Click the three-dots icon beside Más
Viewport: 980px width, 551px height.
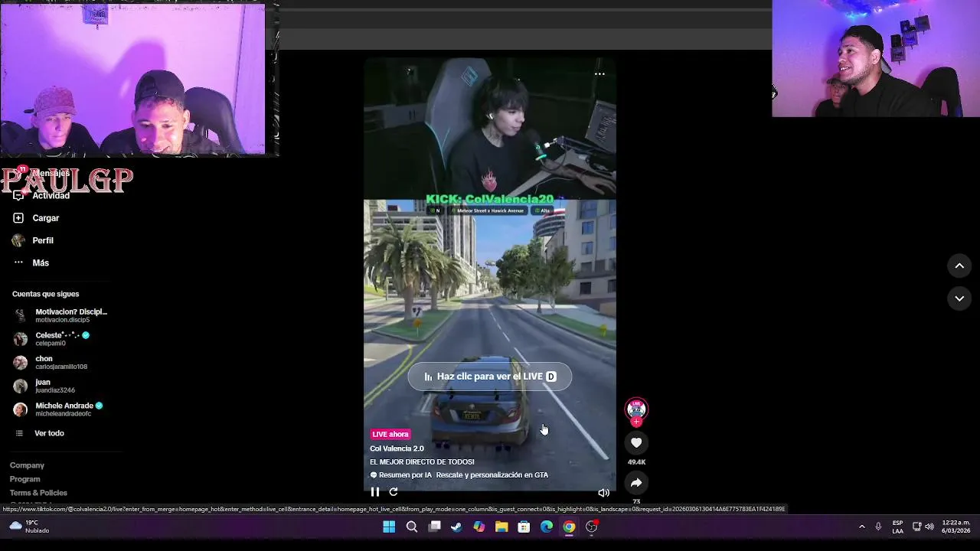[18, 262]
